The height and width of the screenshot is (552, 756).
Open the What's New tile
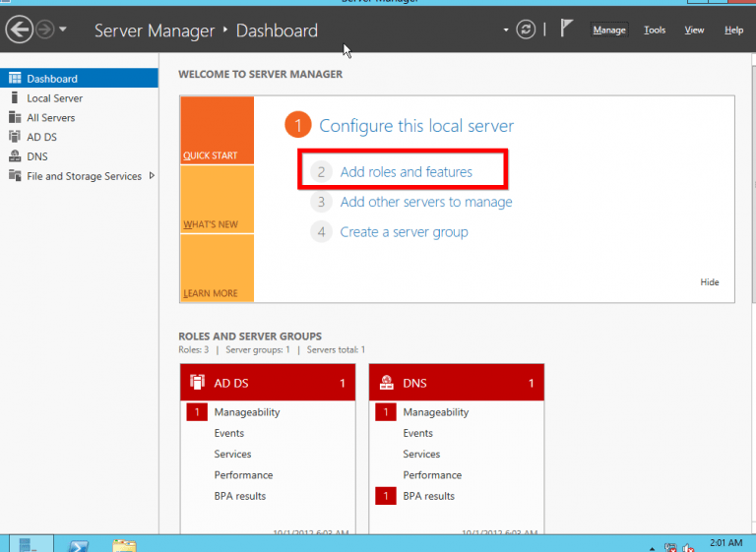point(217,199)
